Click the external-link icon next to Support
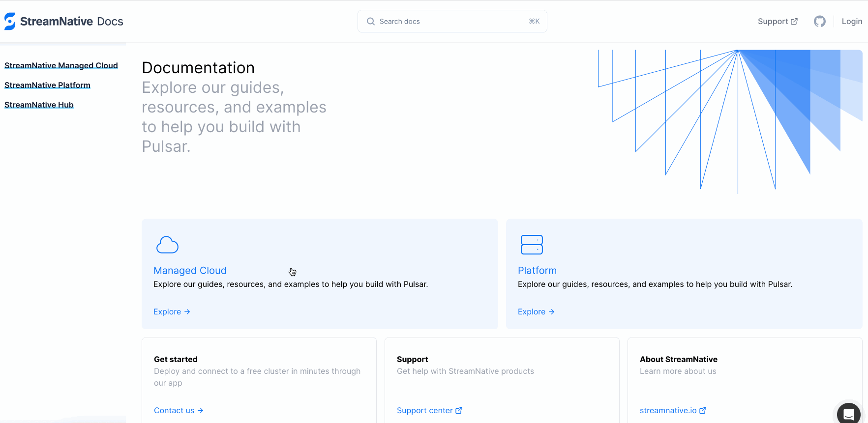868x423 pixels. pyautogui.click(x=795, y=21)
